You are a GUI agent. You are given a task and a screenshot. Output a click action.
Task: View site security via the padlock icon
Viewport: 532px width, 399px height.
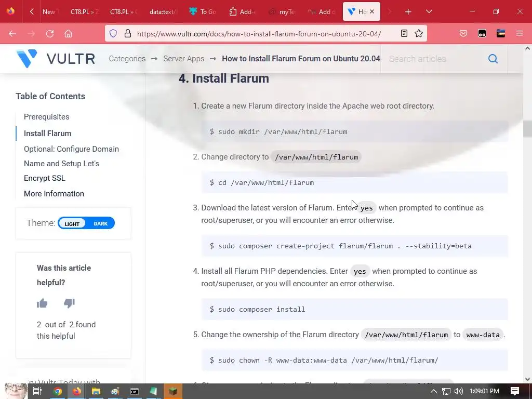pos(128,33)
